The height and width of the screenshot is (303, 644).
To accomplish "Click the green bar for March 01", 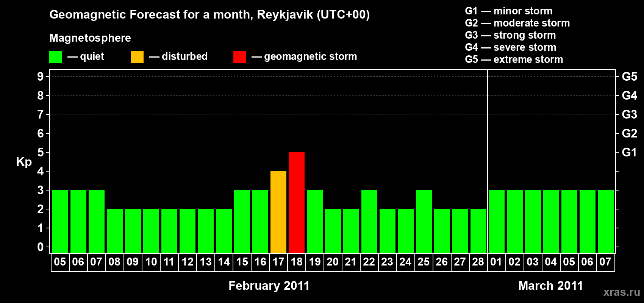I will click(497, 221).
